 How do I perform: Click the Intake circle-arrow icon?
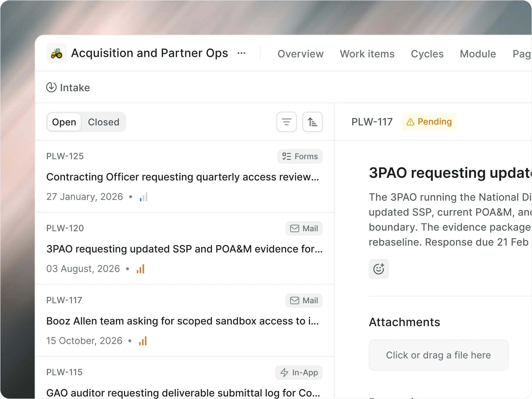point(51,87)
